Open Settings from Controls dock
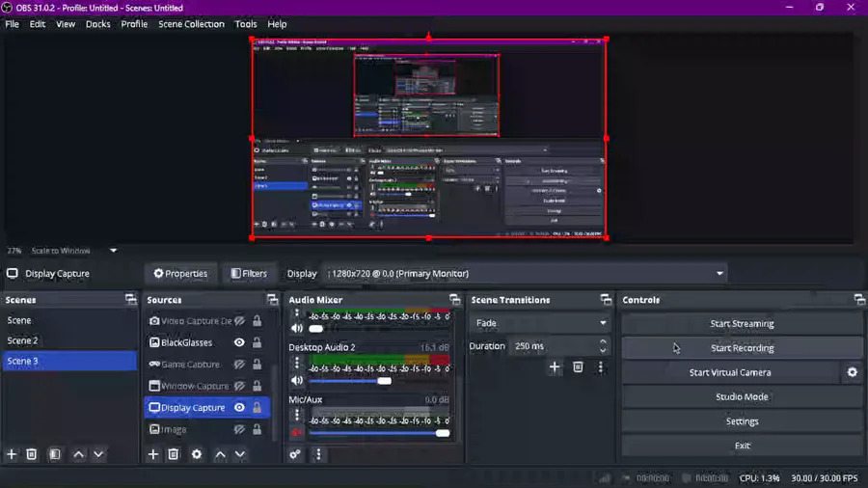This screenshot has height=488, width=868. 742,421
